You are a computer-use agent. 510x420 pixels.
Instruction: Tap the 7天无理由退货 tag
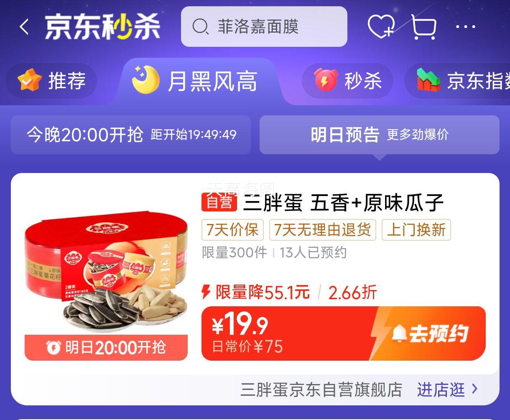323,230
